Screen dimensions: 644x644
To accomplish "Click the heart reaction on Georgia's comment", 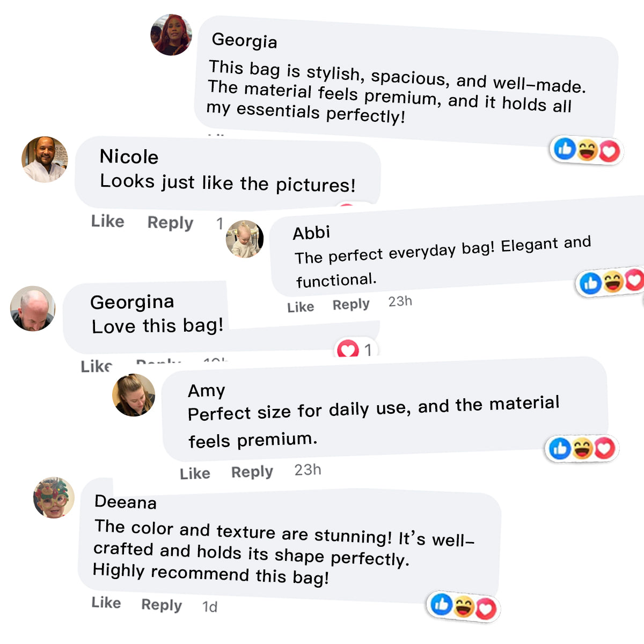I will coord(609,152).
